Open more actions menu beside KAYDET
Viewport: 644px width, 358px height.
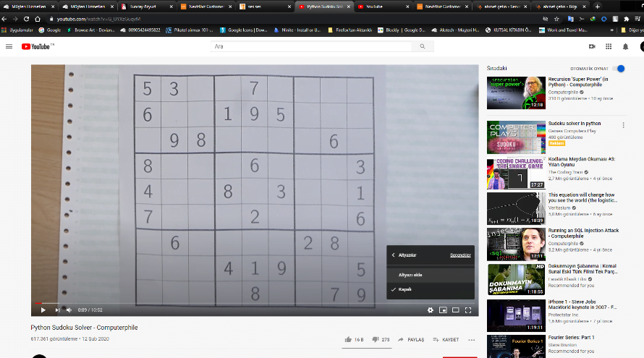[x=472, y=339]
